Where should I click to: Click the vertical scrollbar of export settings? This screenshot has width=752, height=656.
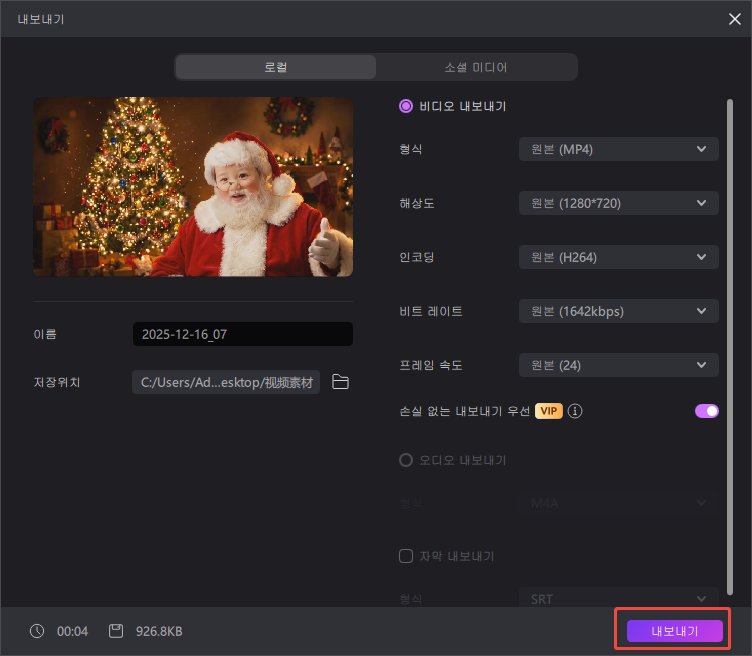[729, 347]
